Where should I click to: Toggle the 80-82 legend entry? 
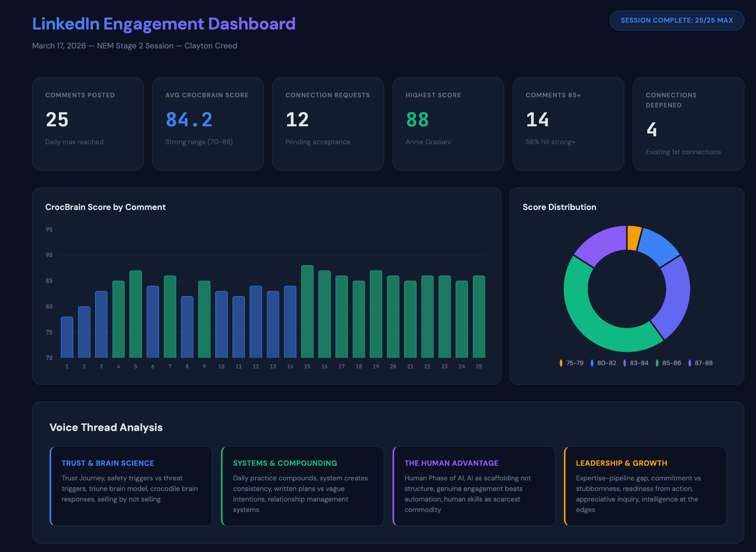(x=604, y=363)
